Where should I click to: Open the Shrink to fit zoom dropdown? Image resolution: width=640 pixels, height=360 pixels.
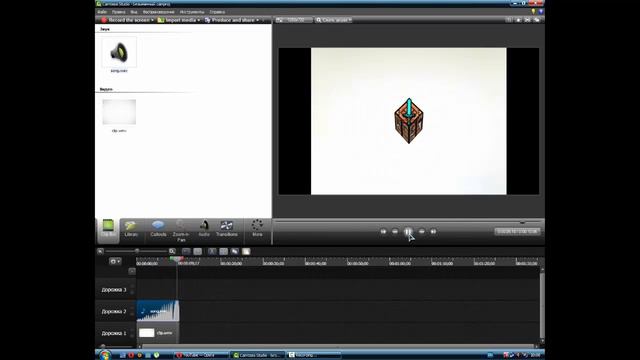click(333, 20)
